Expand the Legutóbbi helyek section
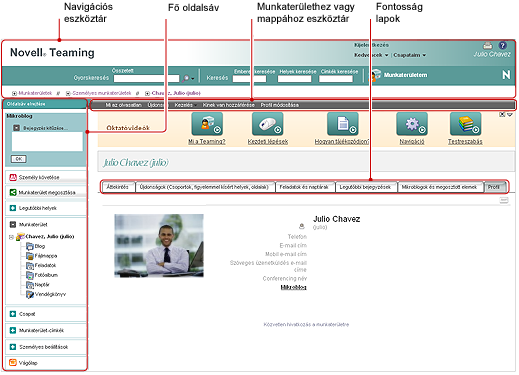The width and height of the screenshot is (519, 375). click(x=13, y=208)
